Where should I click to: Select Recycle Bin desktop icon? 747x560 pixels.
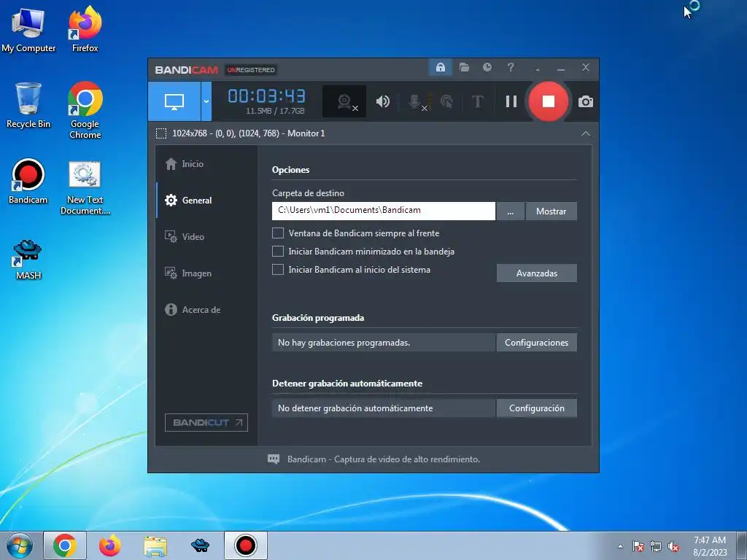click(x=28, y=106)
